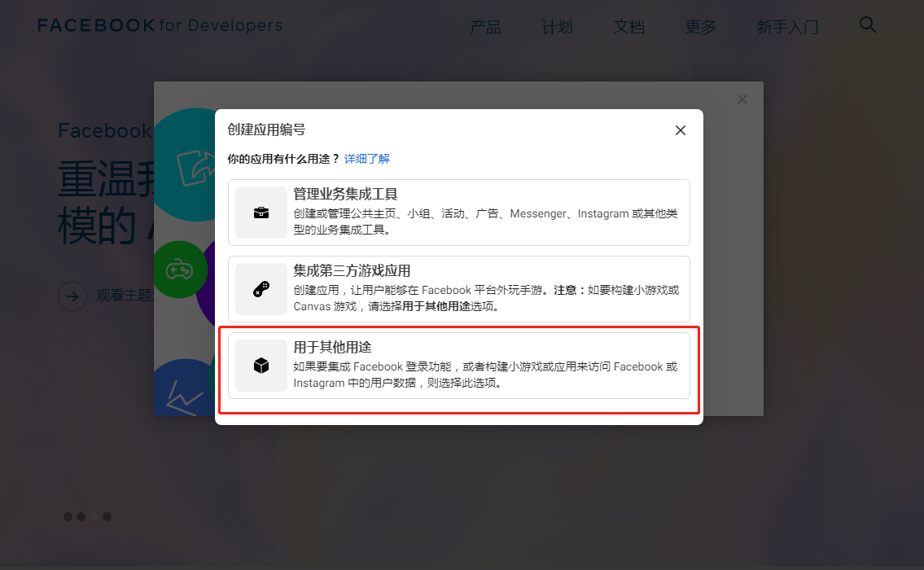
Task: Click 新手入门 in the top navigation
Action: [x=787, y=27]
